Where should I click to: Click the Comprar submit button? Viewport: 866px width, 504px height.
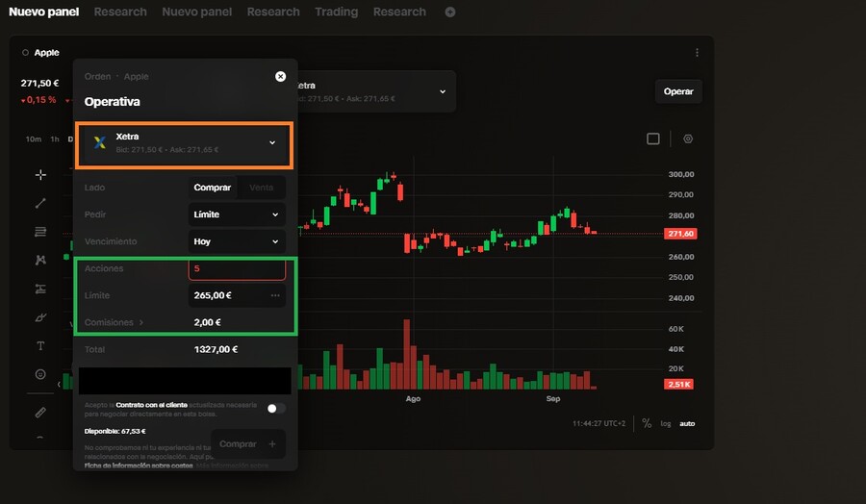tap(248, 443)
